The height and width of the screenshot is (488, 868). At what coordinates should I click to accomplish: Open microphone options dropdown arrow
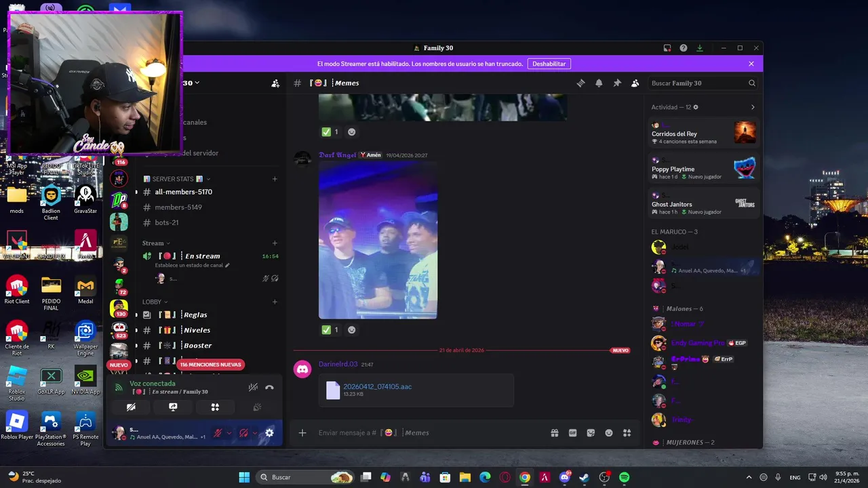pos(229,433)
